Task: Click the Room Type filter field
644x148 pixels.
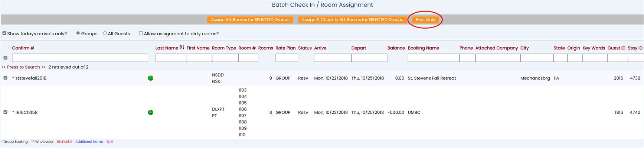Action: (225, 58)
